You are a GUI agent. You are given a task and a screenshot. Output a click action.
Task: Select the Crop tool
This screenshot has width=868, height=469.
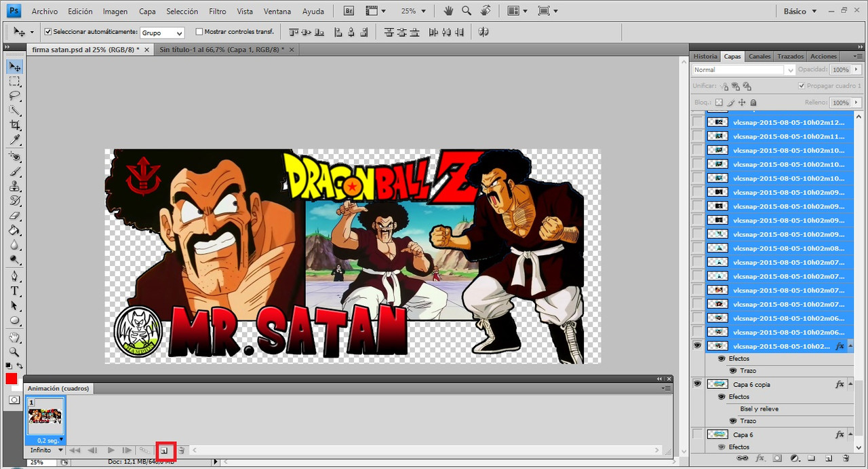14,126
